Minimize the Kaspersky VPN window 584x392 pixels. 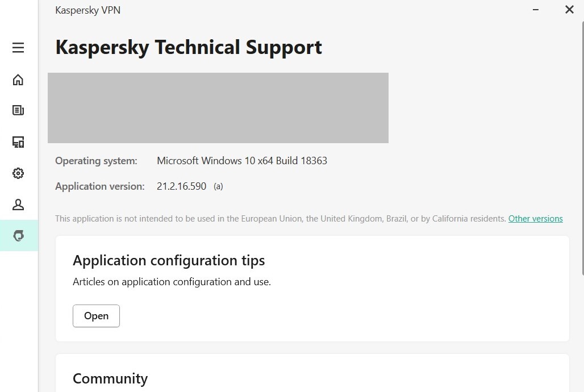536,10
